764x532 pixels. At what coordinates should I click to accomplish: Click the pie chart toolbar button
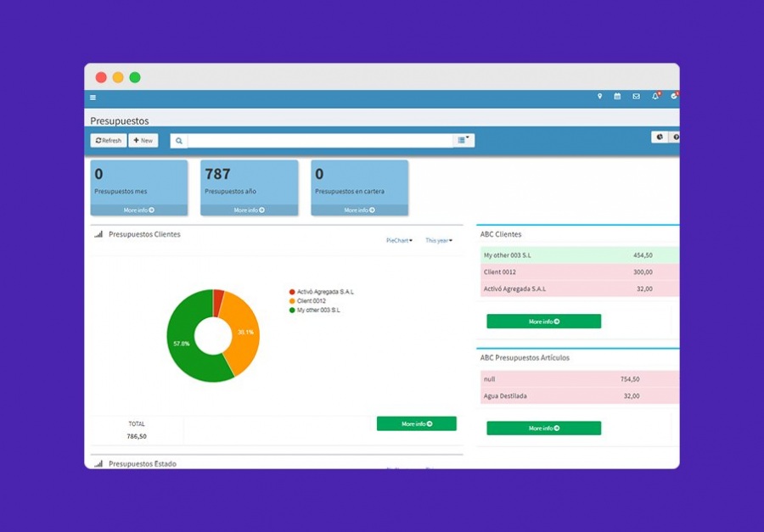(x=660, y=137)
